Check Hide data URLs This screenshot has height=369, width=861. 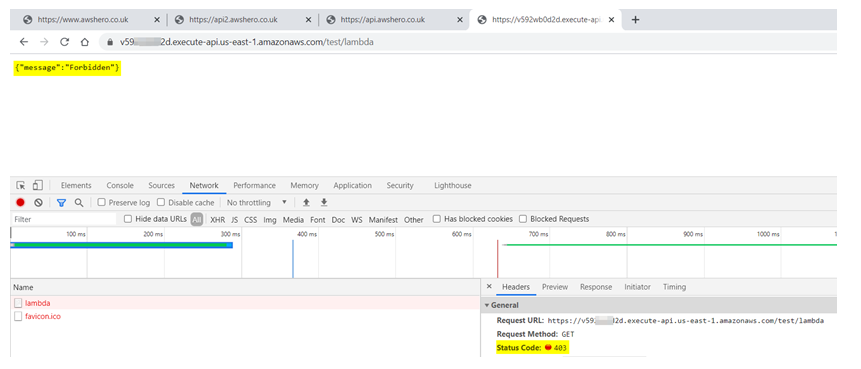point(128,219)
